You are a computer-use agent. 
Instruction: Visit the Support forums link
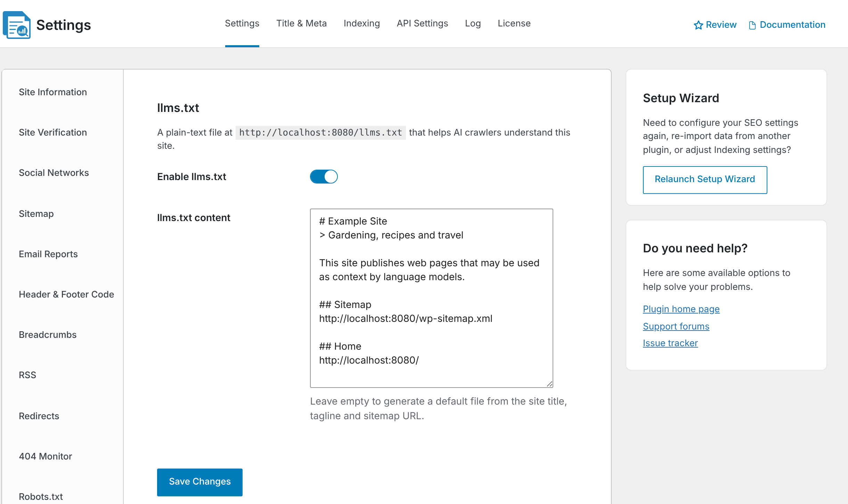(676, 326)
